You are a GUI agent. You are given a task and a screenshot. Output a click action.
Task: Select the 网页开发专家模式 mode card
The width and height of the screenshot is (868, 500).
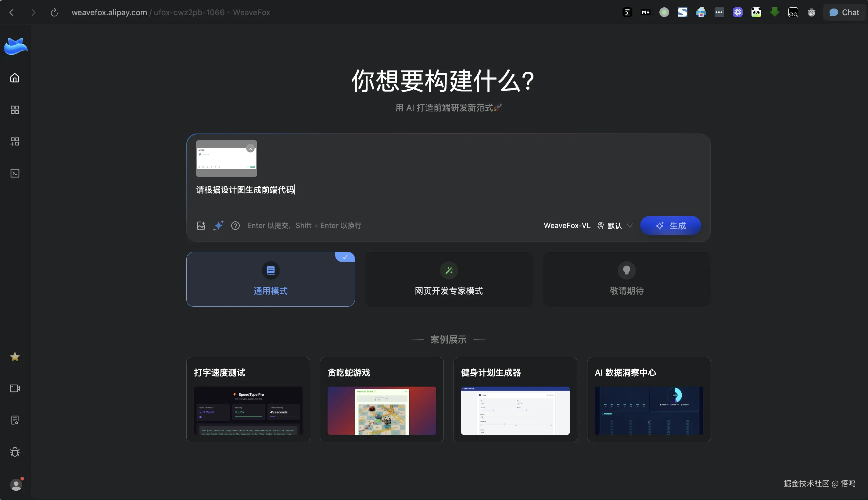pos(448,279)
